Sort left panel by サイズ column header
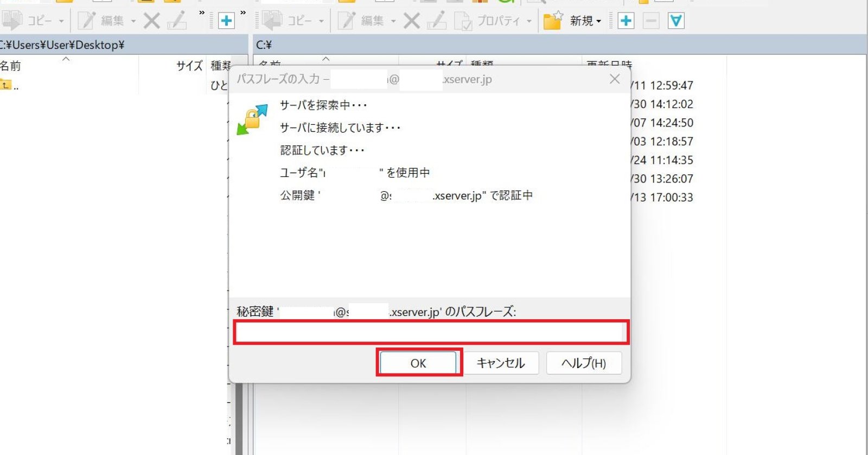The height and width of the screenshot is (455, 868). 189,66
